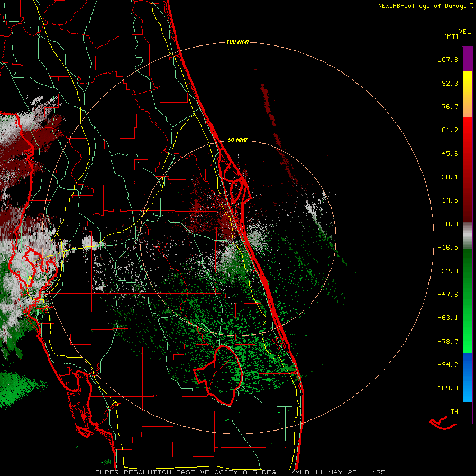This screenshot has height=476, width=476.
Task: Select the 14.5 legend value
Action: click(x=450, y=200)
